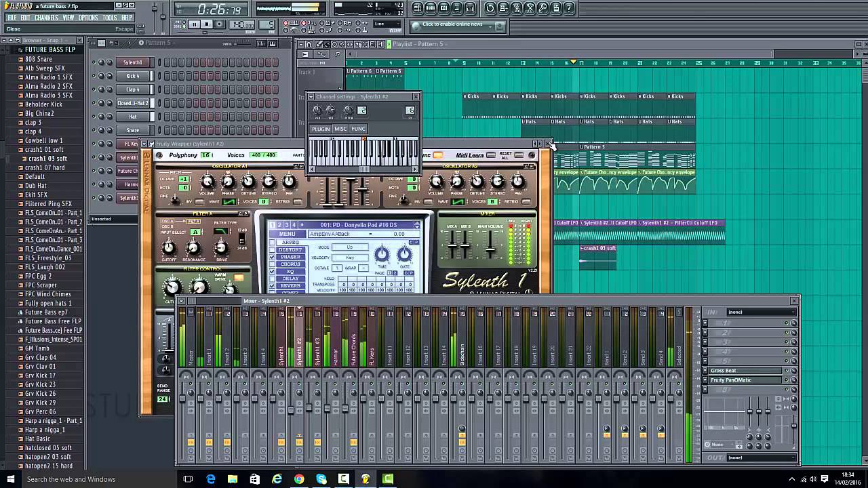868x488 pixels.
Task: Open effect slot 1 arrow menu
Action: coord(705,323)
